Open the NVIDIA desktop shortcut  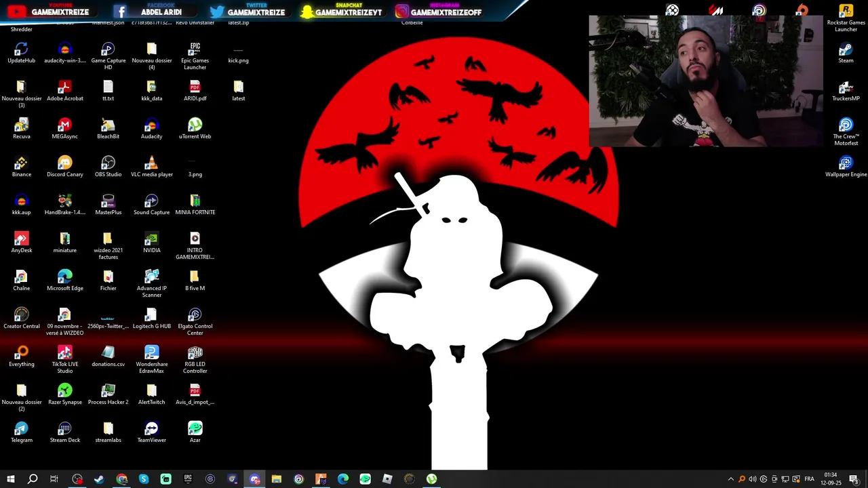point(151,243)
